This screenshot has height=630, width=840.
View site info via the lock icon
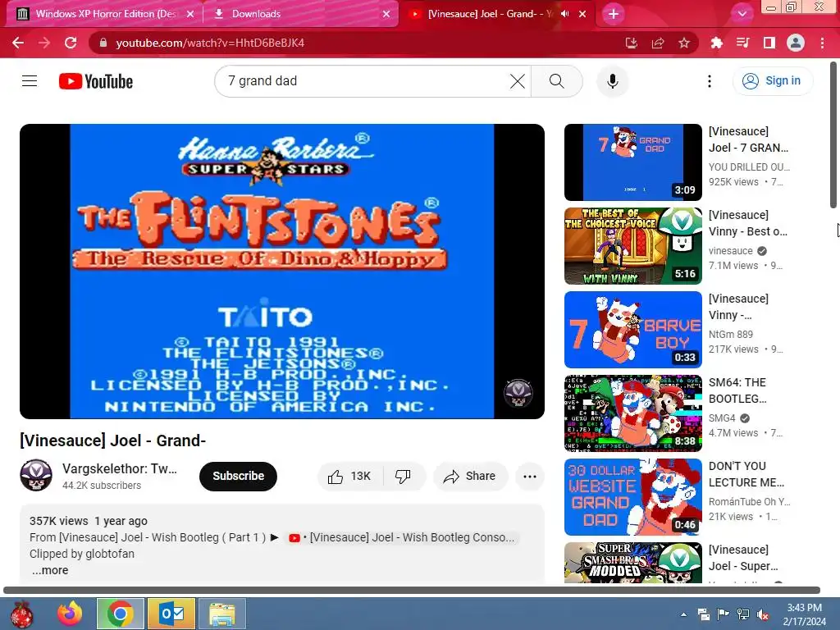tap(103, 43)
